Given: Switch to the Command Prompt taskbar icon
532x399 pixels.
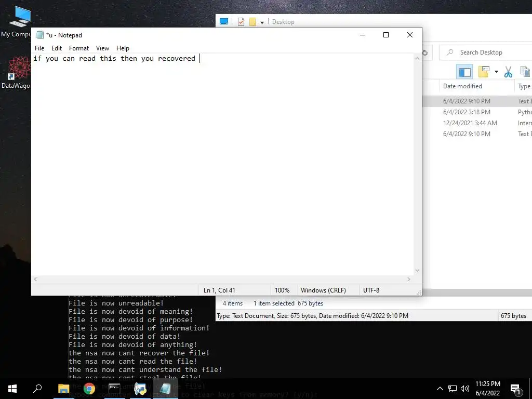Looking at the screenshot, I should click(x=114, y=389).
